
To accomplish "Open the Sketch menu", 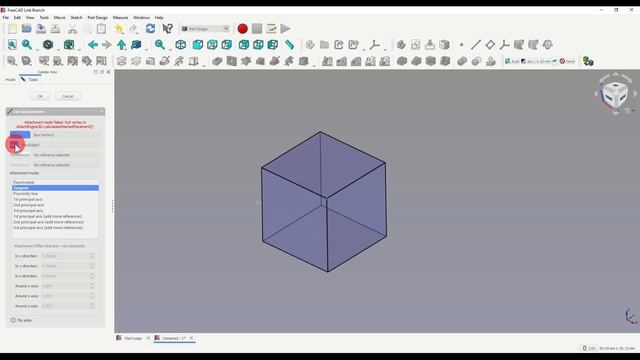I will tap(76, 18).
